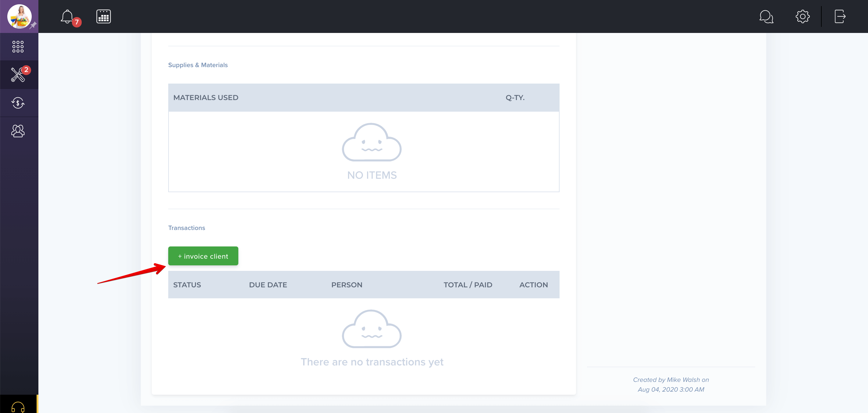Click the + invoice client button
The width and height of the screenshot is (868, 413).
coord(203,256)
